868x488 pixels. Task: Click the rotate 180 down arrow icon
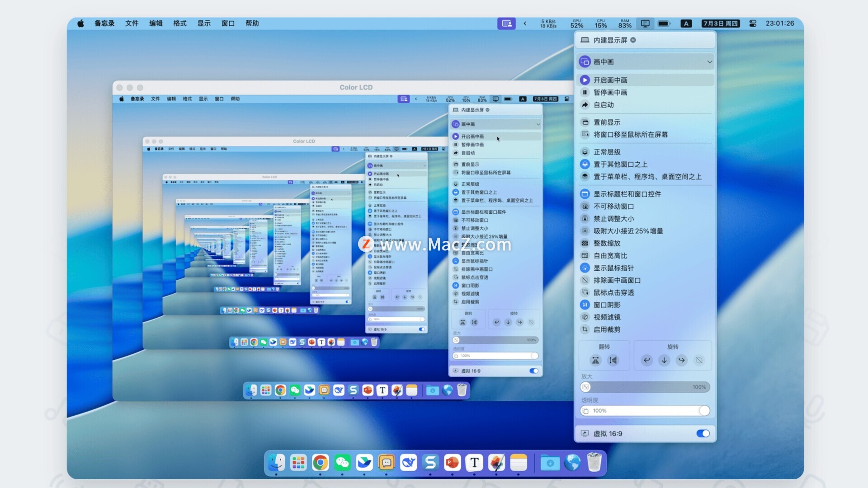click(x=664, y=360)
